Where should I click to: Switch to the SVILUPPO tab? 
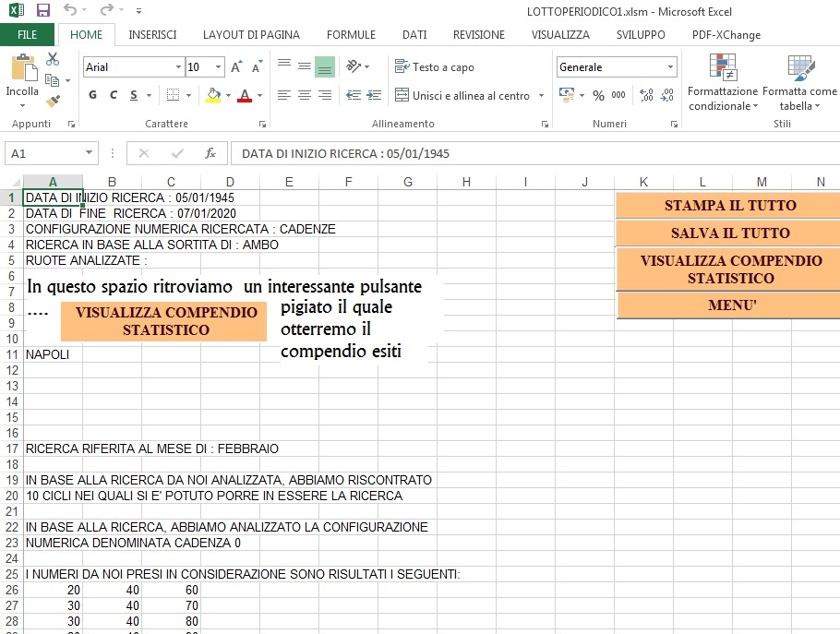(x=641, y=35)
